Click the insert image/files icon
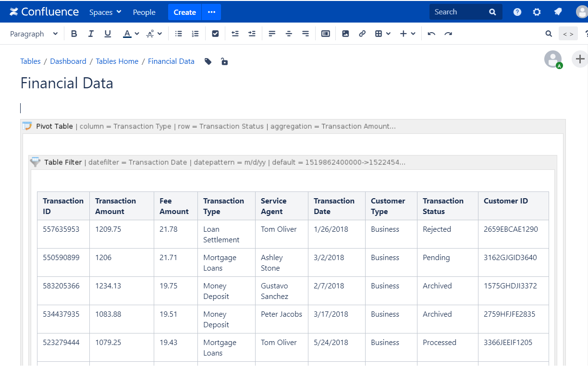This screenshot has width=588, height=369. click(x=345, y=34)
